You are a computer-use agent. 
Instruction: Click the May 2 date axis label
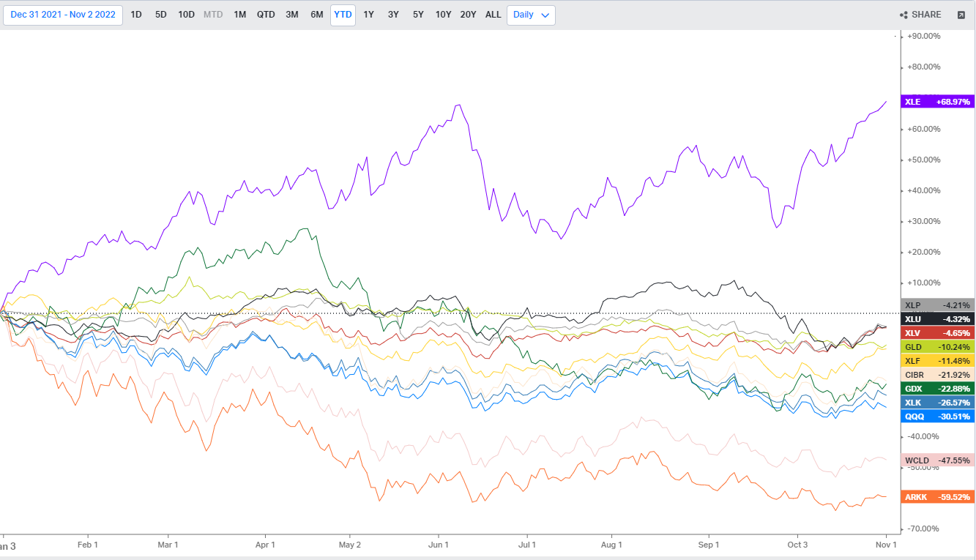tap(350, 545)
